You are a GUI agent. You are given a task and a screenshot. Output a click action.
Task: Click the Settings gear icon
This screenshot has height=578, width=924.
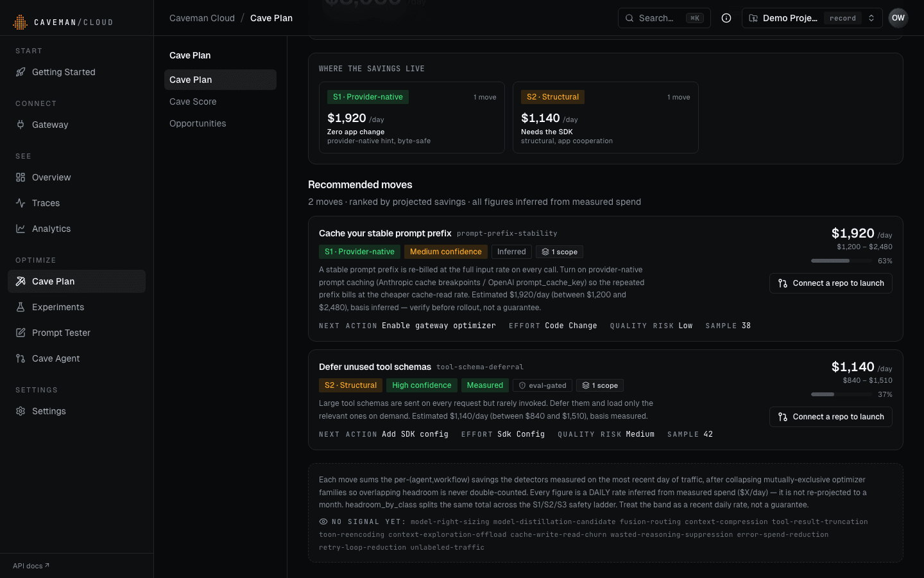point(21,411)
